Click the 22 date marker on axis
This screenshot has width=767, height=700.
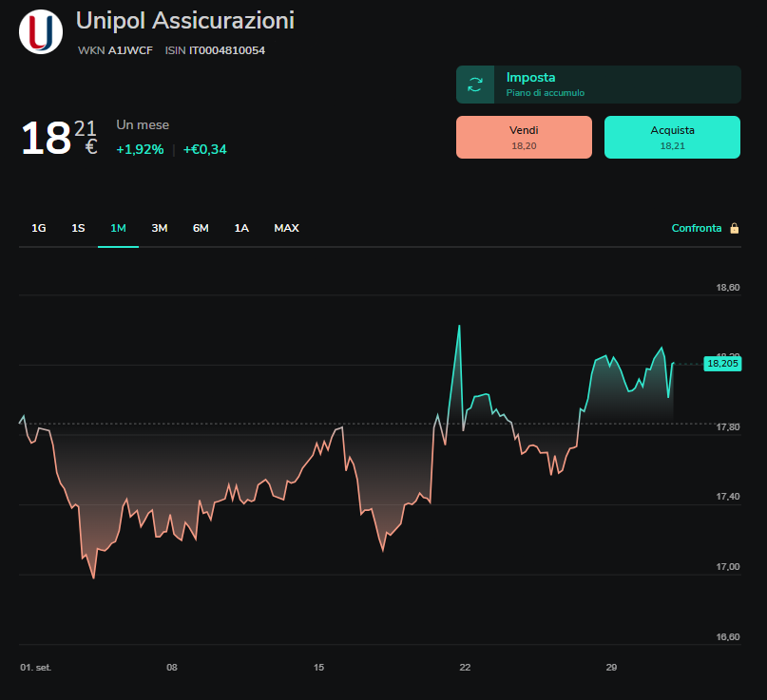[x=465, y=668]
